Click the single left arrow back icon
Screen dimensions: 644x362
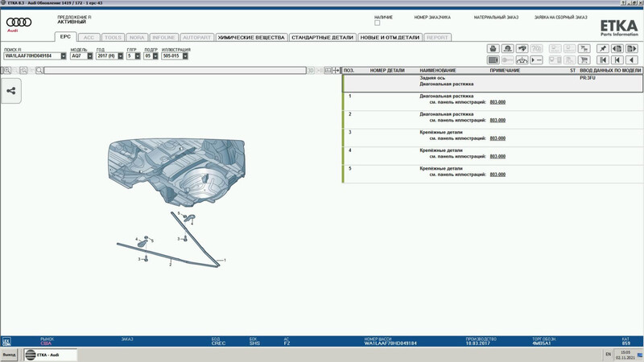click(x=631, y=60)
